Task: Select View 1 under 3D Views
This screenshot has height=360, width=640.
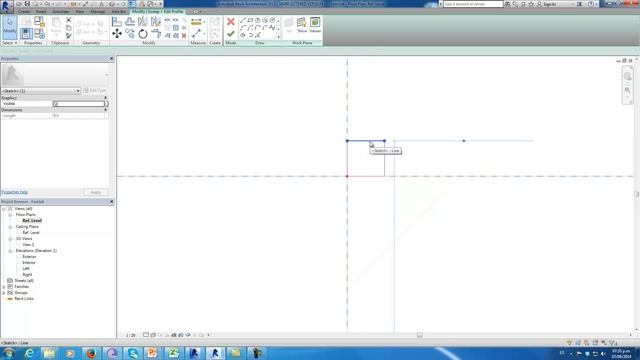Action: 28,245
